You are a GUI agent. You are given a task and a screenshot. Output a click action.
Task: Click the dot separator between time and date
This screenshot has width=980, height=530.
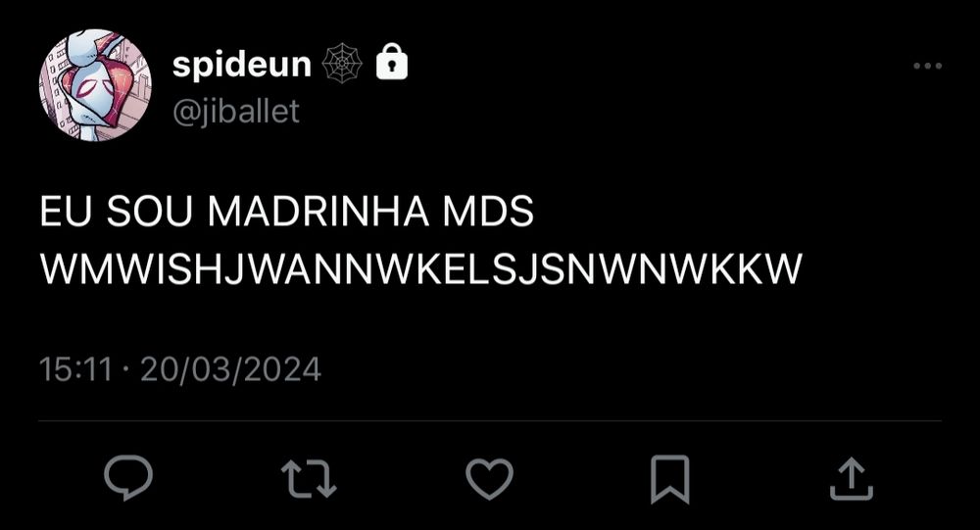click(x=126, y=369)
